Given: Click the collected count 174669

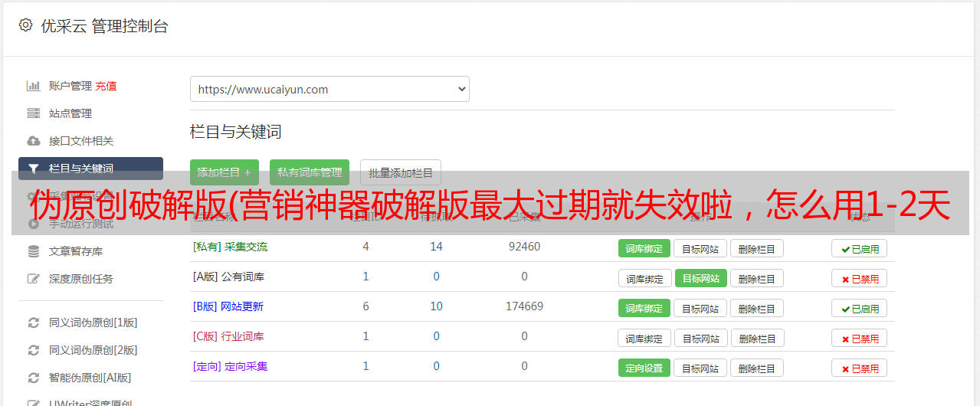Looking at the screenshot, I should (x=524, y=306).
